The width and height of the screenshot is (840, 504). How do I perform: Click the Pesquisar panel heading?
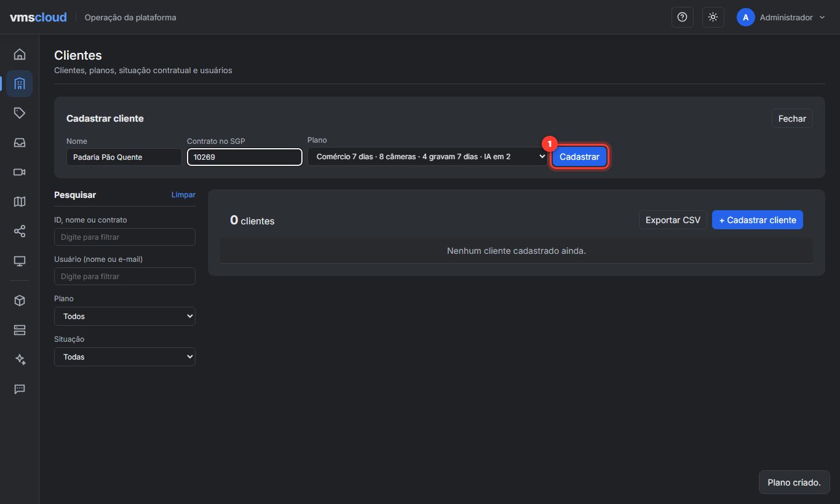point(75,195)
